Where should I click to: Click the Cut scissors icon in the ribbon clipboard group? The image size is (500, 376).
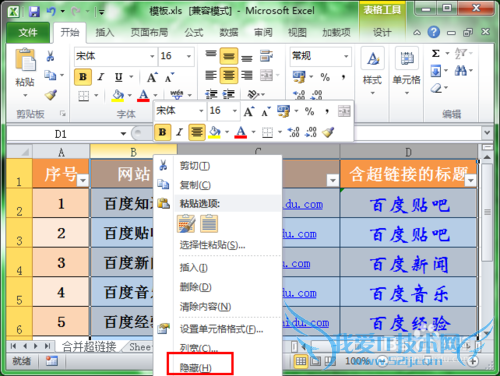point(51,56)
